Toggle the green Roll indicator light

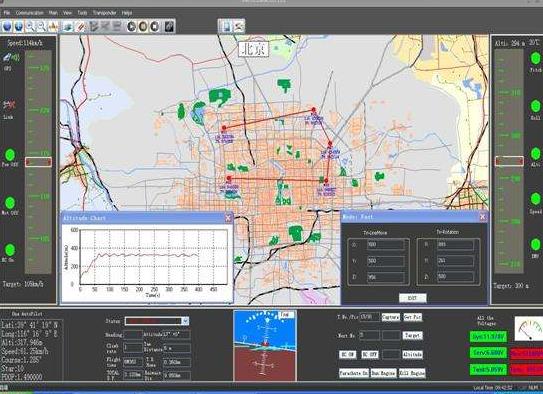click(535, 106)
